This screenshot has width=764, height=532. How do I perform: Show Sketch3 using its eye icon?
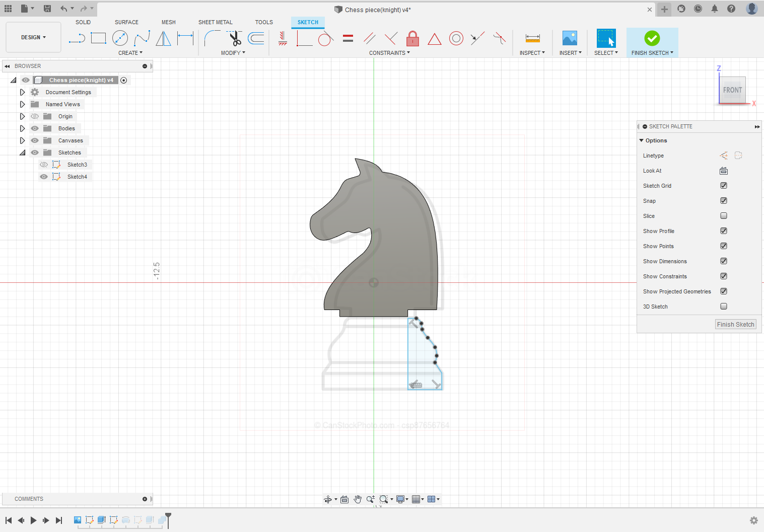pos(44,165)
